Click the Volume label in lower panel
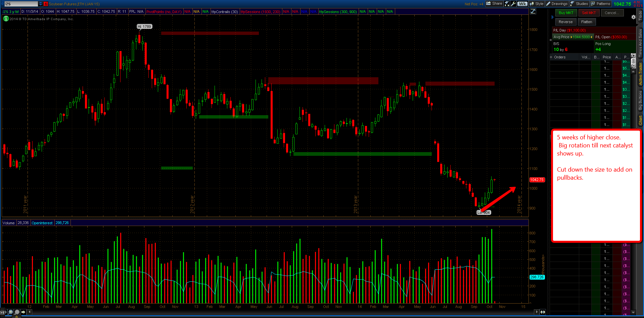The image size is (644, 318). (x=9, y=223)
